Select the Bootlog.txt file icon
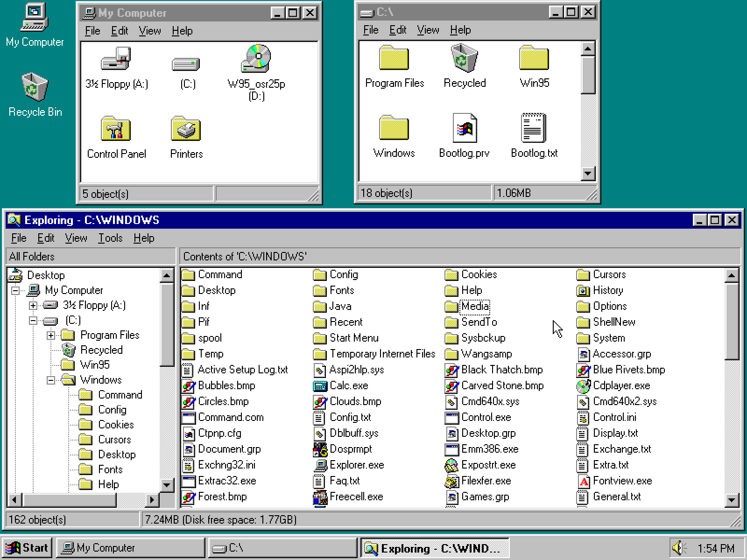The image size is (747, 560). 534,128
